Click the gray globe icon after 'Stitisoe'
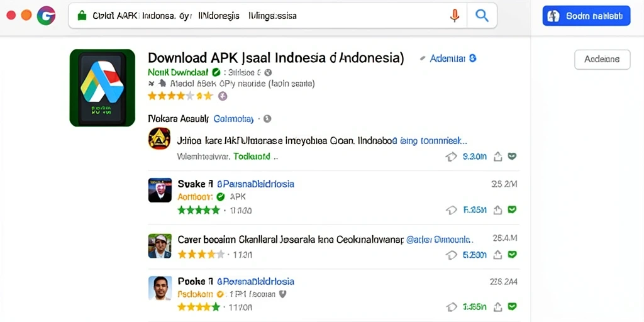The height and width of the screenshot is (322, 644). coord(268,73)
